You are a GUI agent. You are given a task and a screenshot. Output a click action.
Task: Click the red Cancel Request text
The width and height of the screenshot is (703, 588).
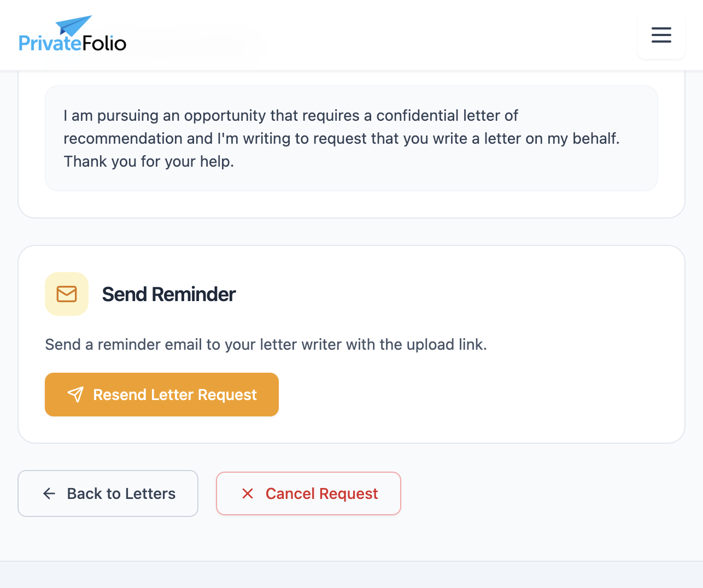click(321, 493)
